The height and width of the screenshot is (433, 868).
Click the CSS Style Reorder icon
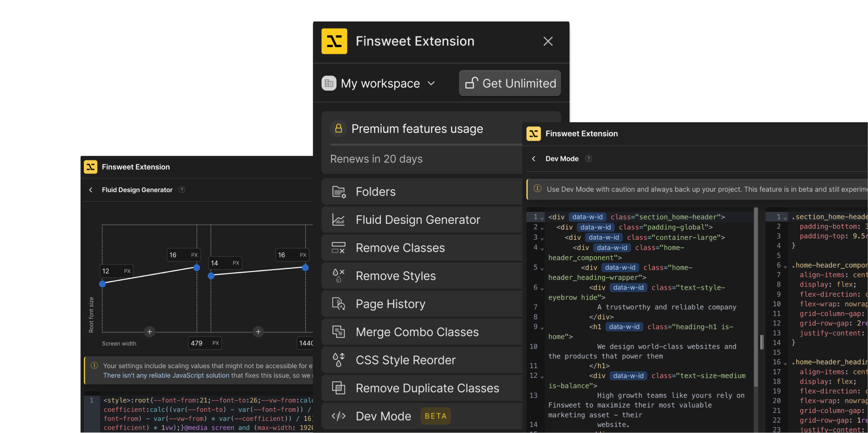click(x=338, y=360)
